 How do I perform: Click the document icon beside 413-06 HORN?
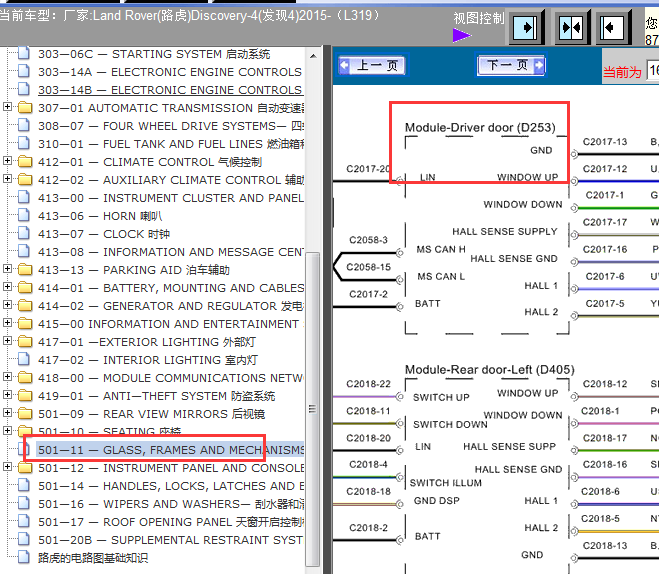(x=25, y=216)
